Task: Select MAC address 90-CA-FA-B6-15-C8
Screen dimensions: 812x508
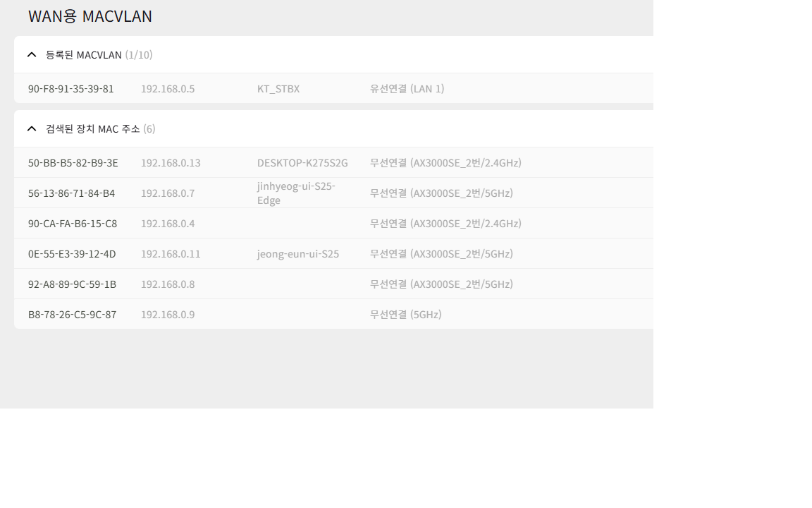Action: coord(73,224)
